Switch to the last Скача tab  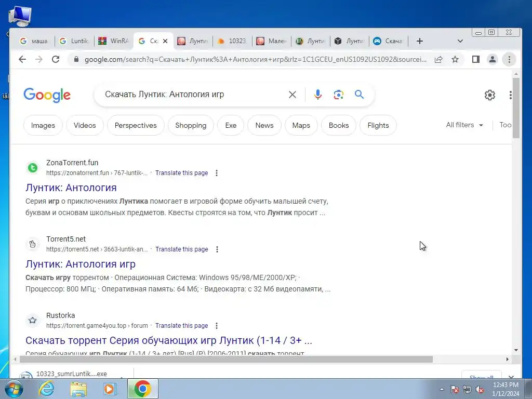click(x=388, y=41)
